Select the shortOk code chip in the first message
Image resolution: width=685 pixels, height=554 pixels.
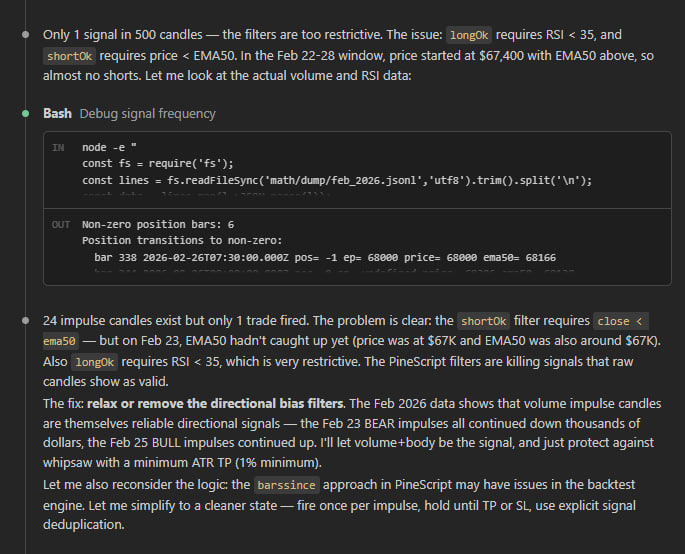[70, 56]
